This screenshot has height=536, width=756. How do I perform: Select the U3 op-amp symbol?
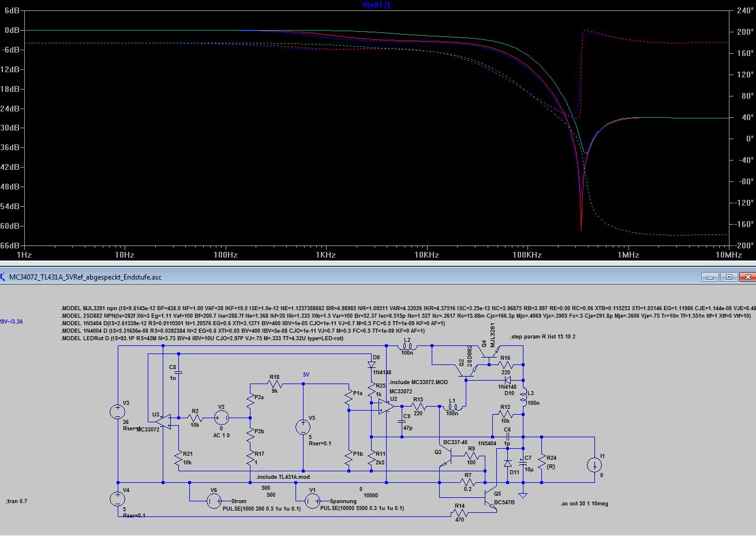tap(164, 420)
